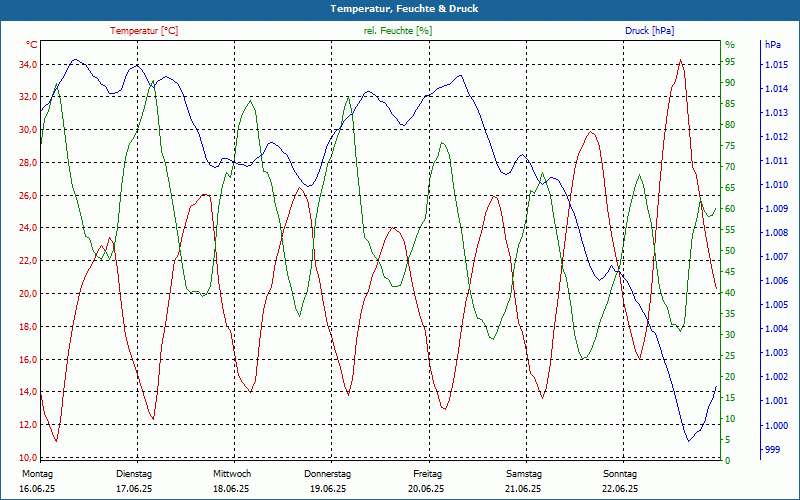
Task: Click the '25' humidity axis value
Action: click(x=730, y=356)
